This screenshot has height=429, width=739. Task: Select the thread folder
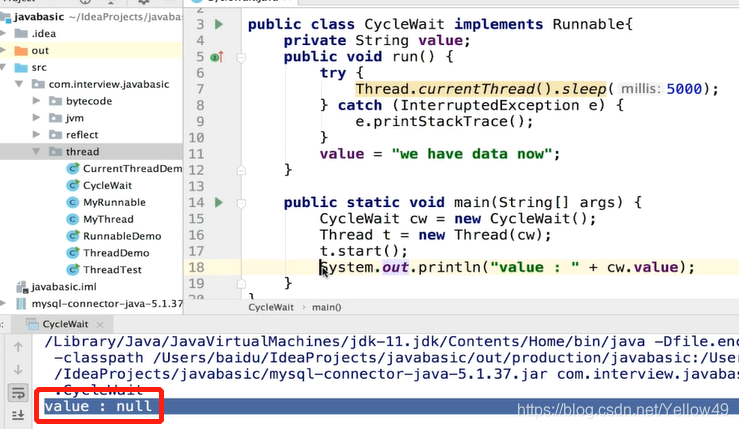tap(82, 152)
